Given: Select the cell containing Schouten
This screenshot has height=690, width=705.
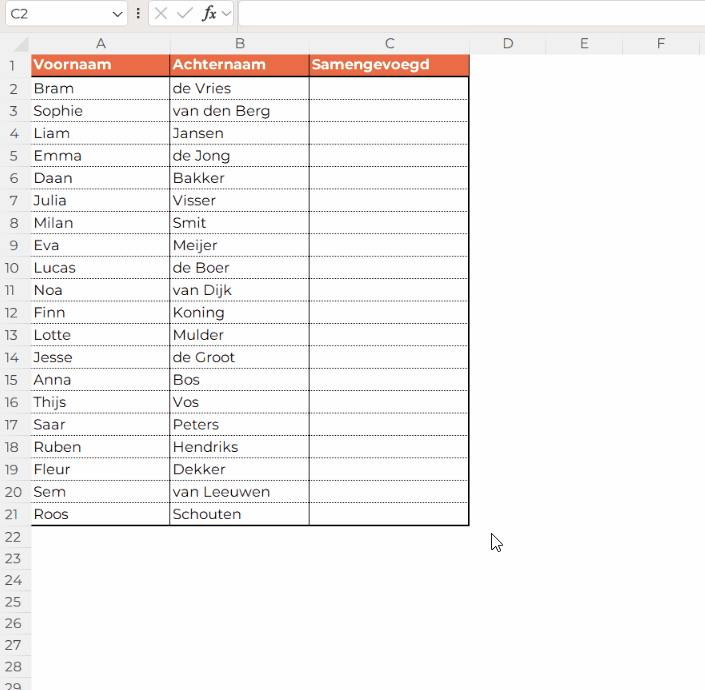Looking at the screenshot, I should pyautogui.click(x=240, y=514).
